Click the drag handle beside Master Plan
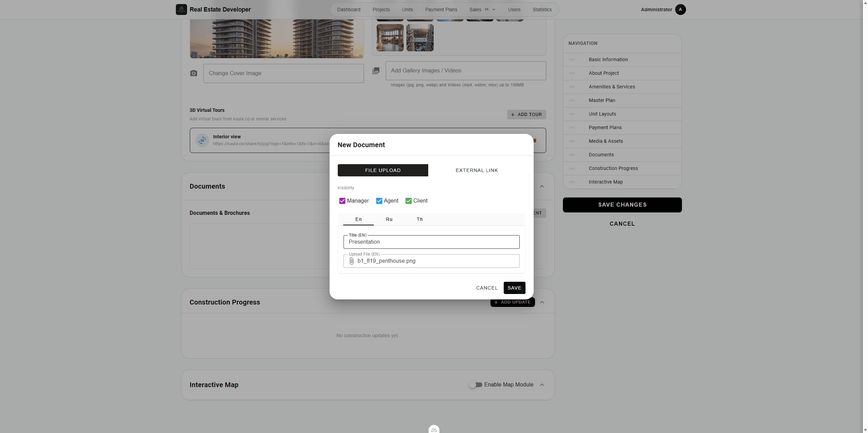This screenshot has height=433, width=868. pyautogui.click(x=572, y=100)
